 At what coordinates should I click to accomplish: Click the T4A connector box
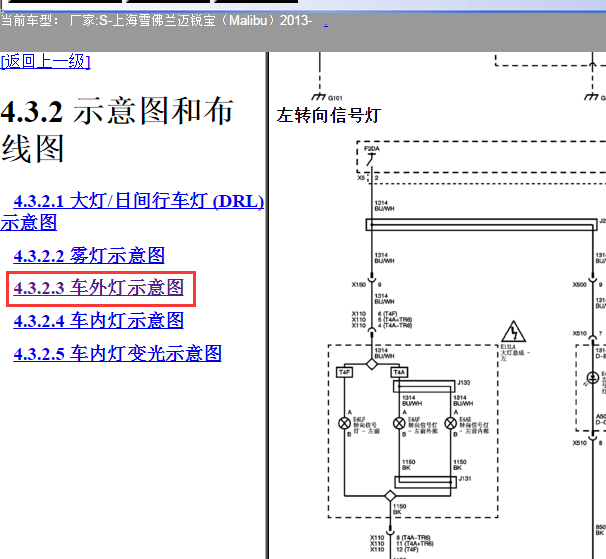click(x=399, y=372)
